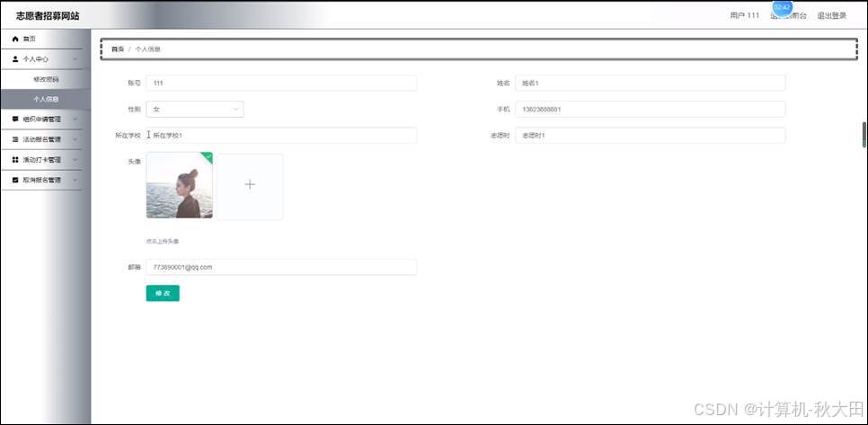The height and width of the screenshot is (425, 868).
Task: Go to 首页 via the breadcrumb
Action: tap(118, 49)
